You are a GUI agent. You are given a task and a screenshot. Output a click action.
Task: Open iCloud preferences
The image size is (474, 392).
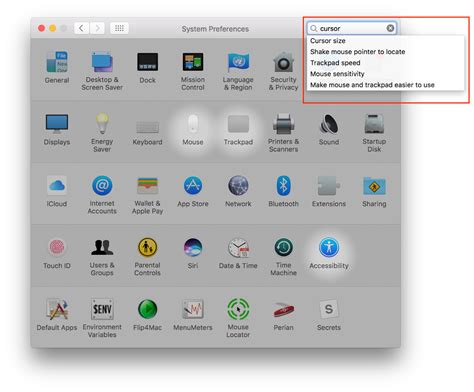pyautogui.click(x=57, y=191)
